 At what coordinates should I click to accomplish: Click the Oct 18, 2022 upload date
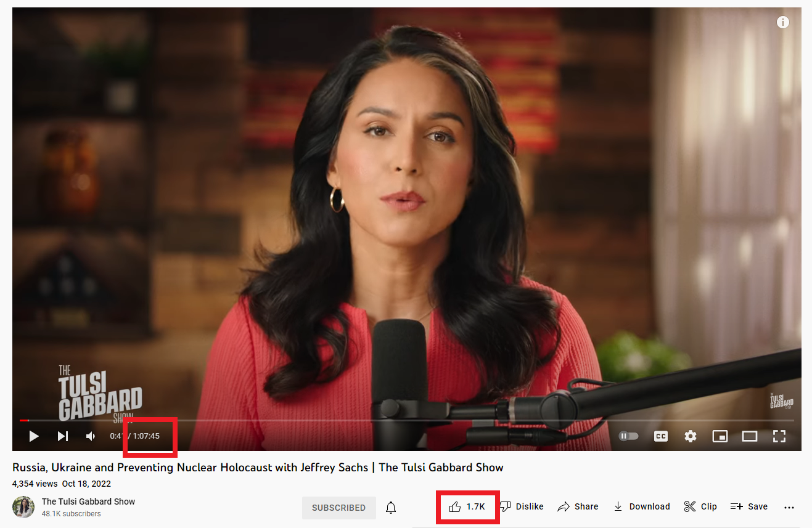coord(86,484)
